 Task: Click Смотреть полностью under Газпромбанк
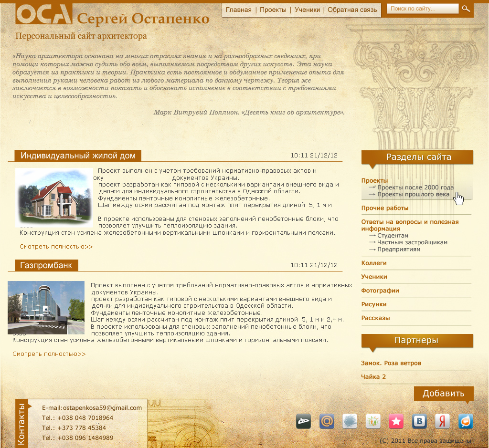[x=49, y=354]
